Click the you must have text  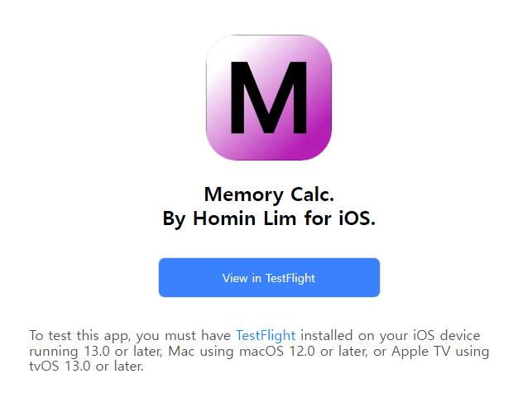184,336
